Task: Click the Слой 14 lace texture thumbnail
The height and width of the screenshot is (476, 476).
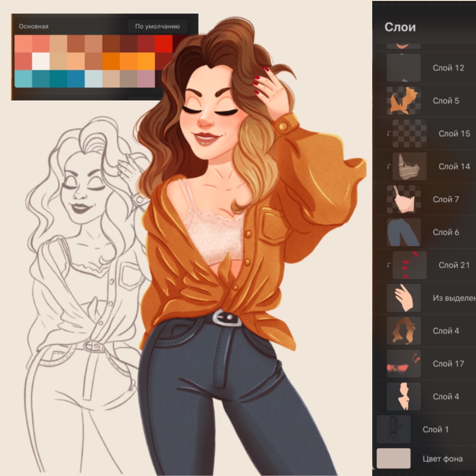Action: (409, 167)
